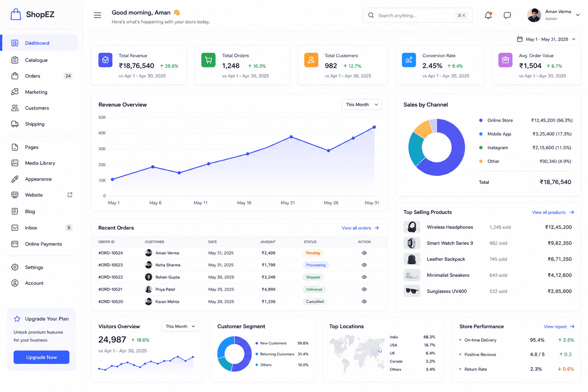The width and height of the screenshot is (588, 392).
Task: Open Visitors Overview This Month dropdown
Action: click(x=180, y=327)
